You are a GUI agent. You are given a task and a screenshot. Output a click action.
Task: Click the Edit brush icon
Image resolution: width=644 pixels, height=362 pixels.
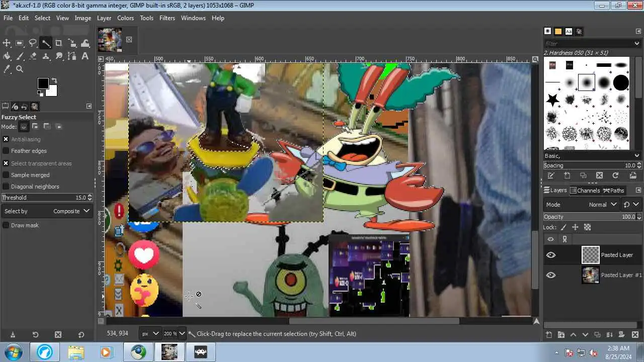tap(551, 175)
